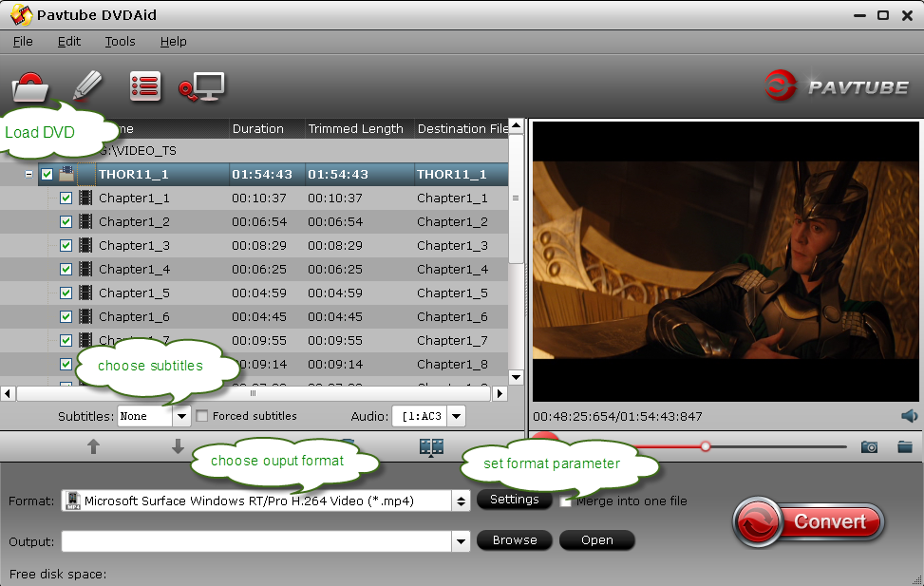This screenshot has height=586, width=924.
Task: Open the Edit pencil tool
Action: point(87,86)
